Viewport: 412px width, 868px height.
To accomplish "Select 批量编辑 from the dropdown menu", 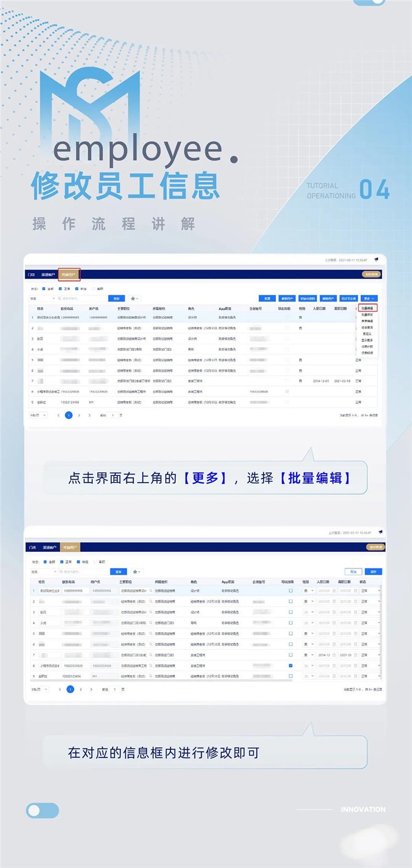I will tap(367, 308).
